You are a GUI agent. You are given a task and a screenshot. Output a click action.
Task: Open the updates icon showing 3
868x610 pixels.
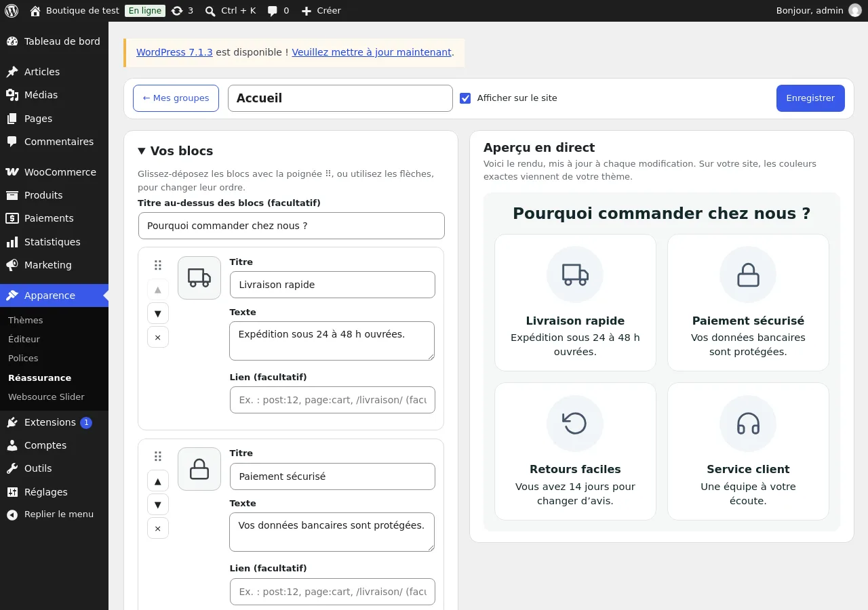tap(182, 11)
